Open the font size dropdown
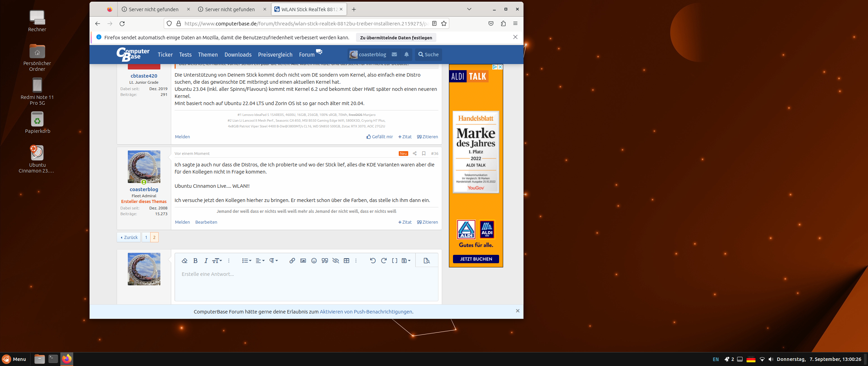Viewport: 868px width, 366px height. 217,260
